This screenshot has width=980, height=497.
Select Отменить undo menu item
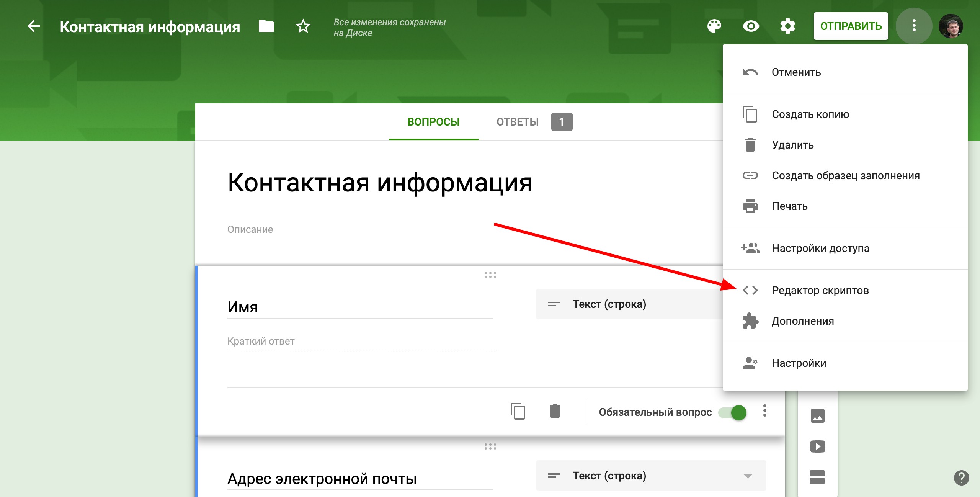(x=845, y=72)
